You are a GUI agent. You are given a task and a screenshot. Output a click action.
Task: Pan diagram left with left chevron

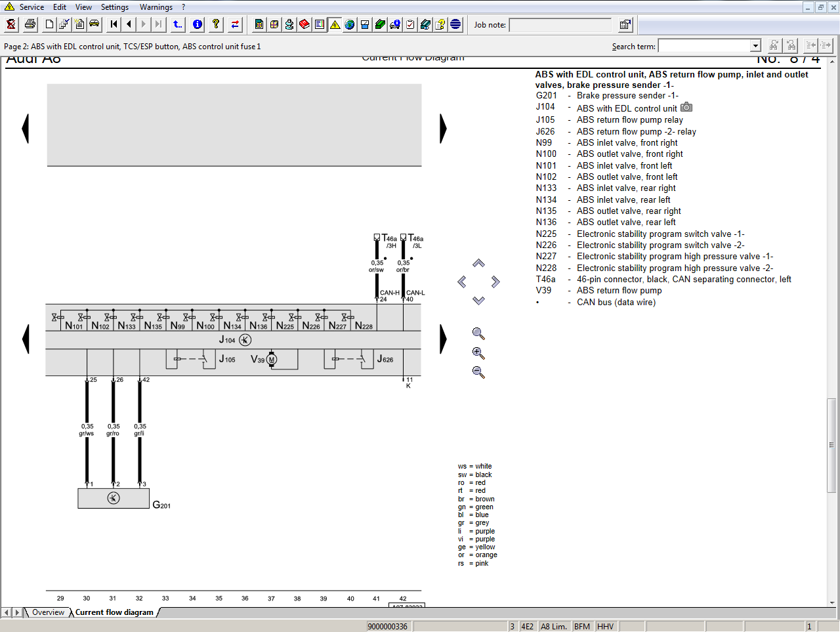(462, 282)
